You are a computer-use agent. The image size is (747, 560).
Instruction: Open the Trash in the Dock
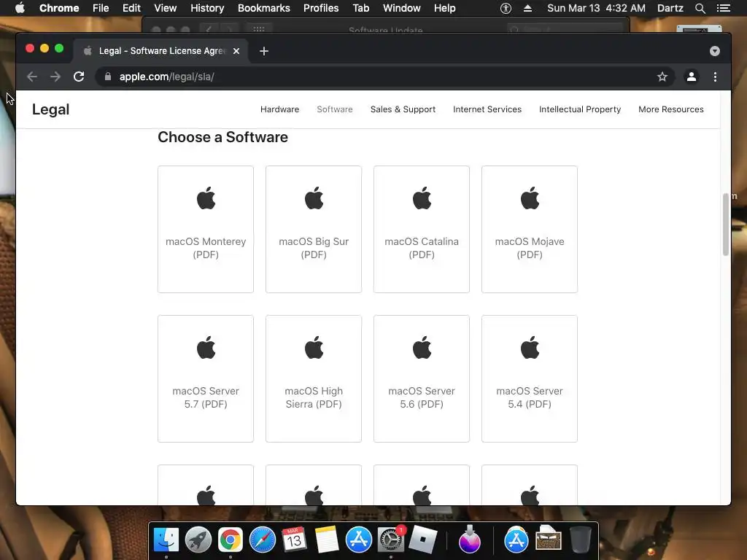pyautogui.click(x=580, y=540)
